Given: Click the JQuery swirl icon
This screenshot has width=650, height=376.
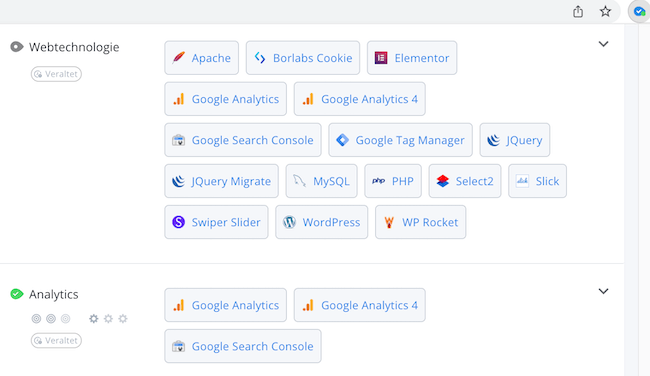Looking at the screenshot, I should tap(493, 140).
